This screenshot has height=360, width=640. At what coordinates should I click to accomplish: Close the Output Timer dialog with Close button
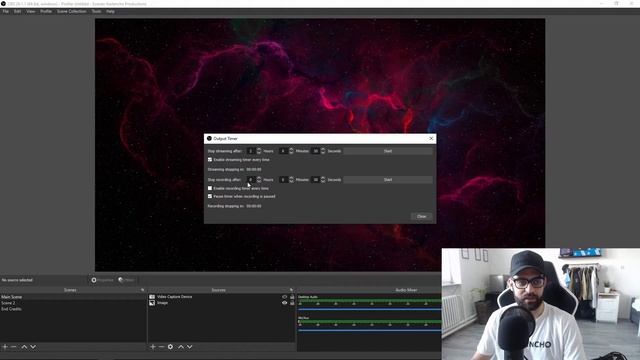pyautogui.click(x=422, y=216)
